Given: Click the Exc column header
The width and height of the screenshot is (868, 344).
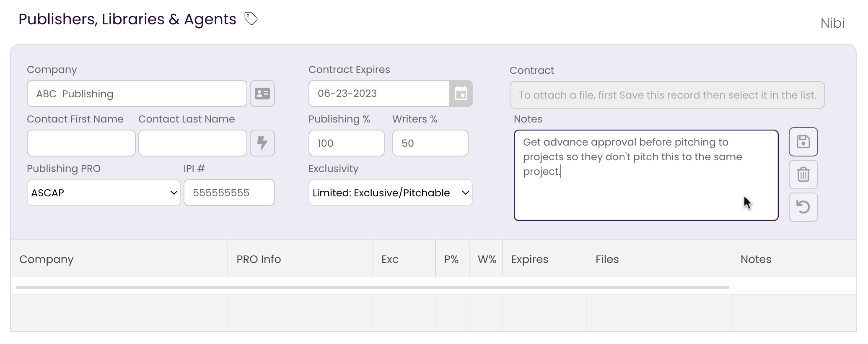Looking at the screenshot, I should click(x=404, y=259).
